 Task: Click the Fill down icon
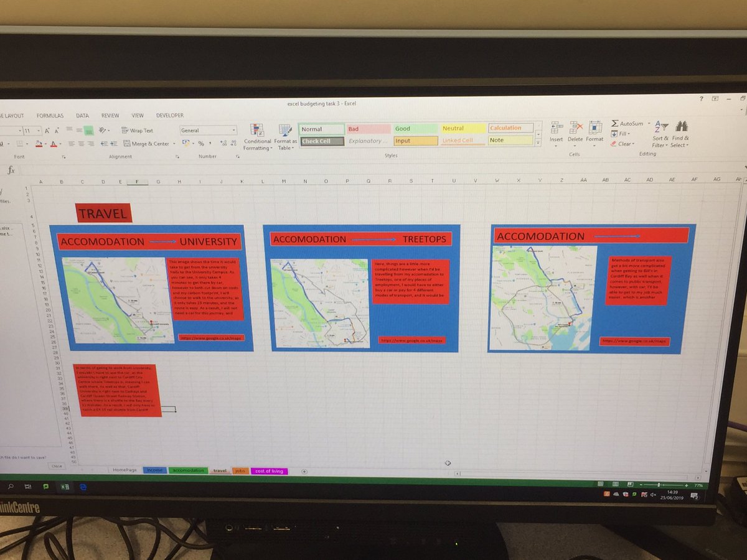click(x=614, y=134)
